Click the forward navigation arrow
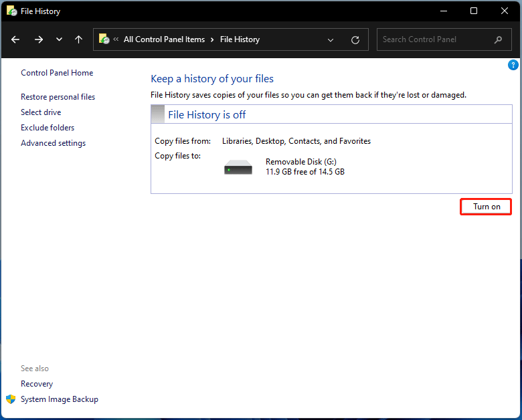This screenshot has width=522, height=420. [38, 39]
